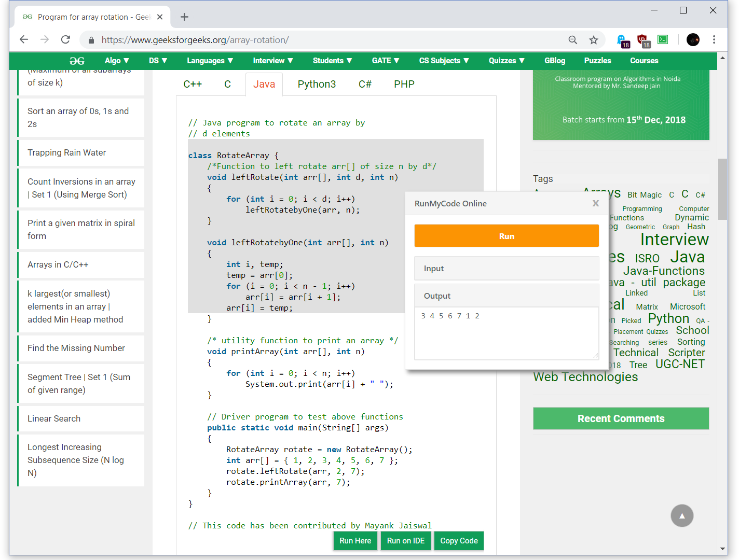Click the classroom program batch banner
Image resolution: width=739 pixels, height=560 pixels.
pos(621,105)
